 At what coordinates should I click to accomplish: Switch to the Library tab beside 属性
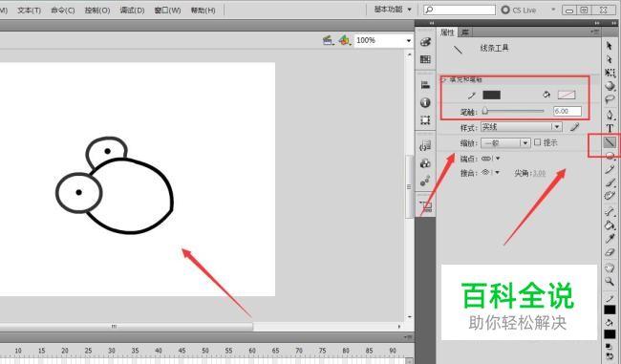pyautogui.click(x=465, y=32)
